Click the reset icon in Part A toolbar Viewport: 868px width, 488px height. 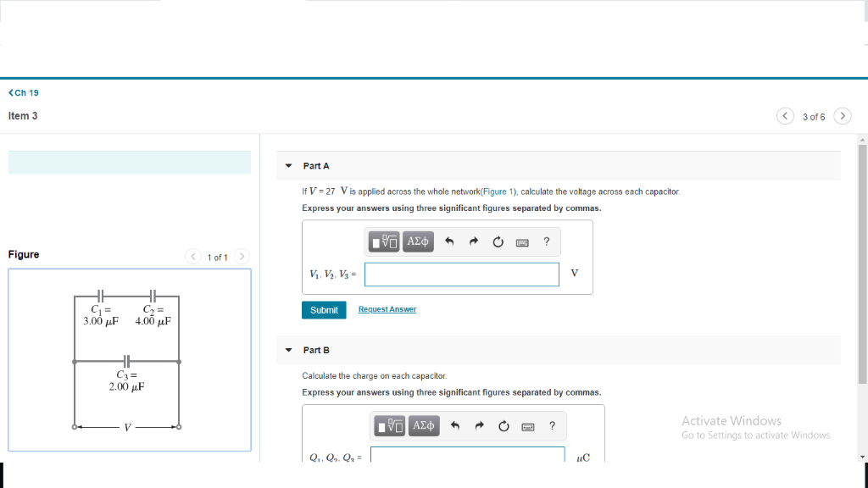click(497, 241)
